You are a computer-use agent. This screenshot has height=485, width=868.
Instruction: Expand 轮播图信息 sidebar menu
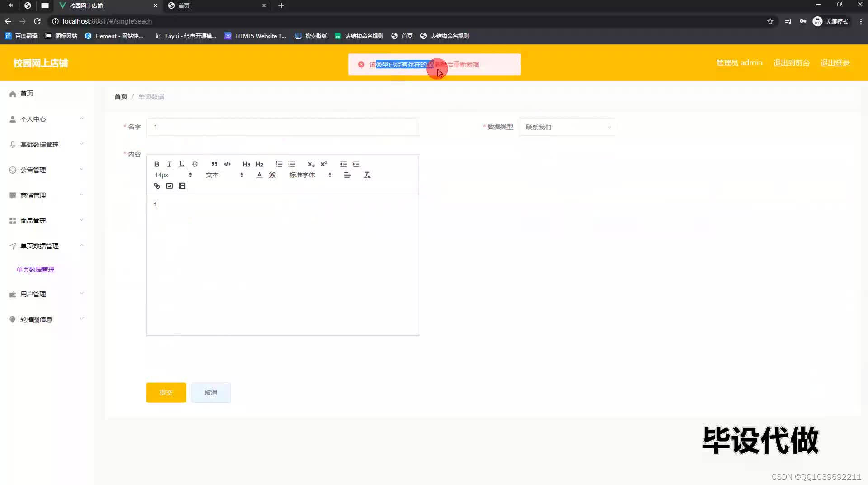click(x=47, y=319)
